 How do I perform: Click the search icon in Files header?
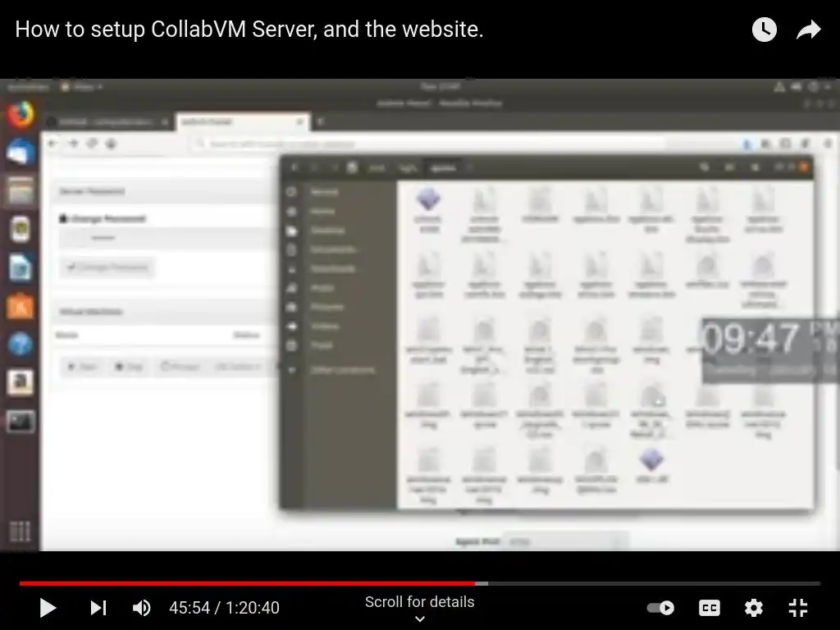(x=704, y=167)
